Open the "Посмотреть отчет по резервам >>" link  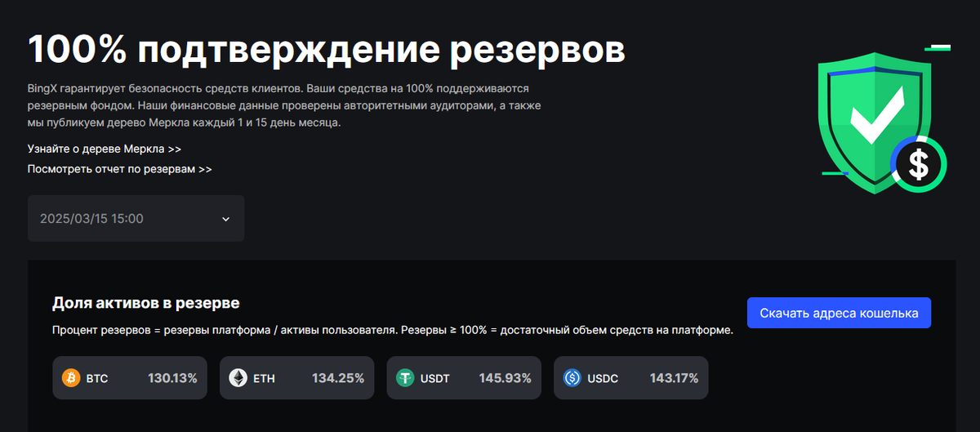[120, 169]
